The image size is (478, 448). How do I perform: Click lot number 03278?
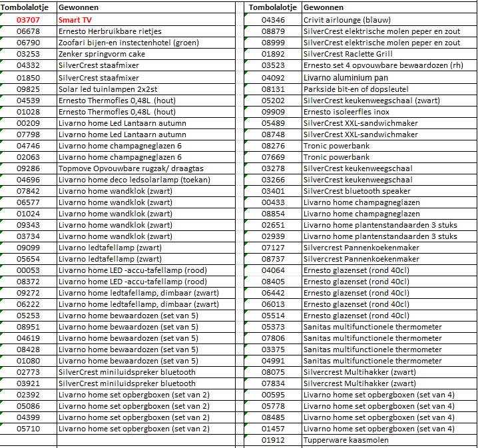point(273,168)
